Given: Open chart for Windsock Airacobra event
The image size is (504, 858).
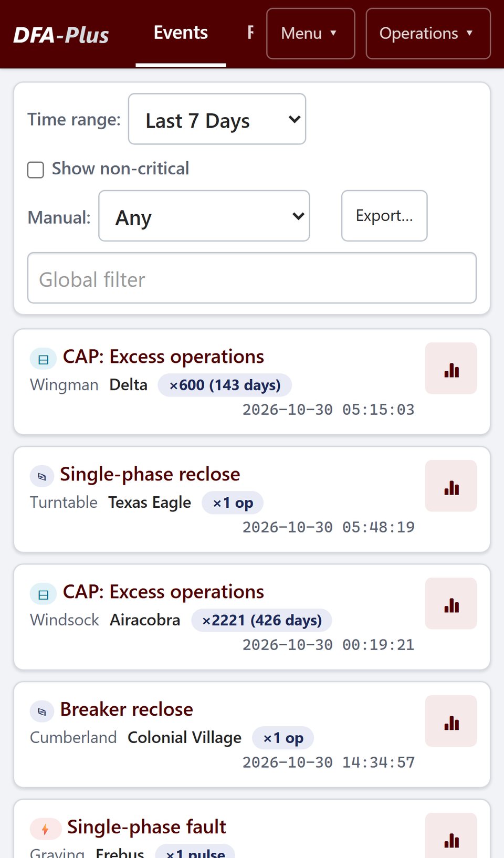Looking at the screenshot, I should (x=451, y=604).
